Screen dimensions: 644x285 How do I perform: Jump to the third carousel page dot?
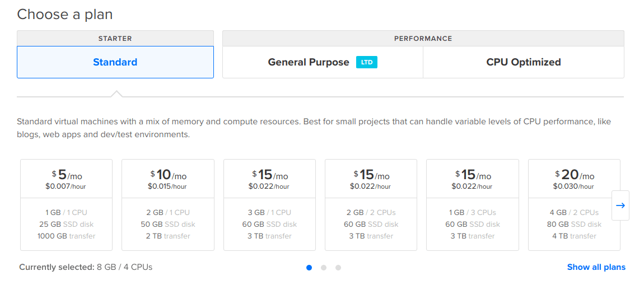tap(338, 268)
